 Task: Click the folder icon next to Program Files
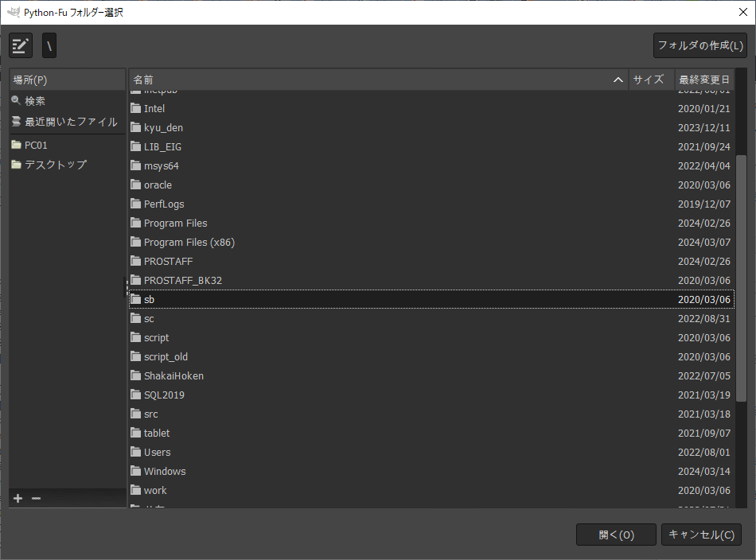pos(136,223)
